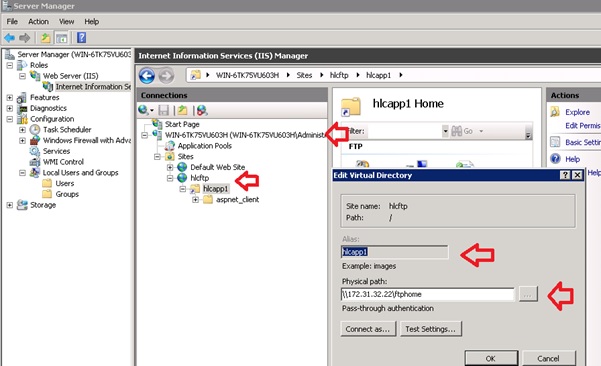Click the Server Manager toolbar back arrow
This screenshot has width=601, height=366.
9,38
